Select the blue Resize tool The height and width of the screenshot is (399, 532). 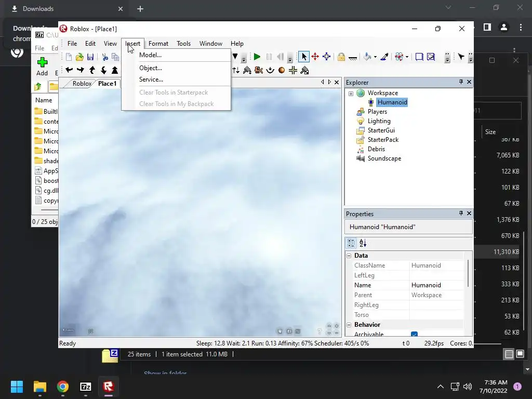point(327,57)
